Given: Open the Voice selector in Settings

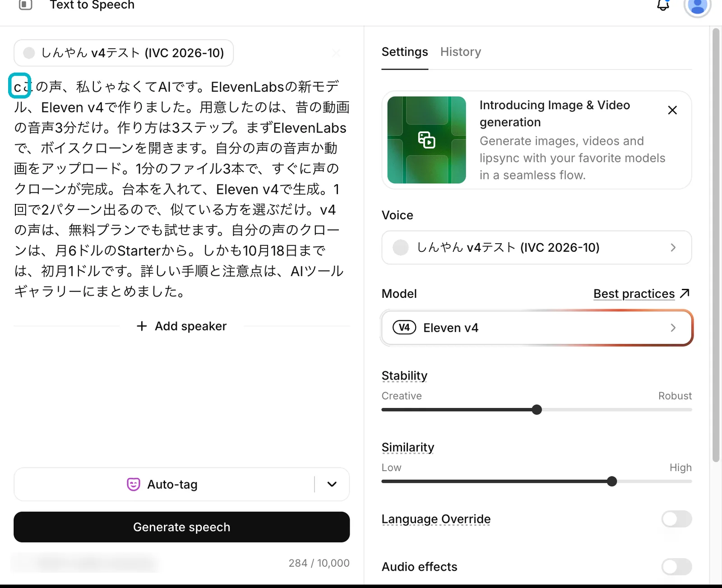Looking at the screenshot, I should [x=537, y=247].
